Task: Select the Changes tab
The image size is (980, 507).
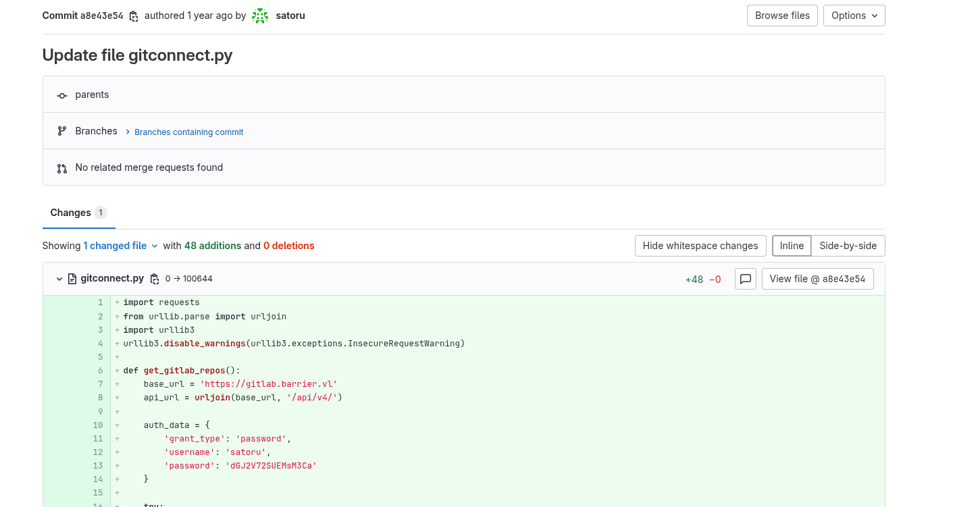Action: (78, 213)
